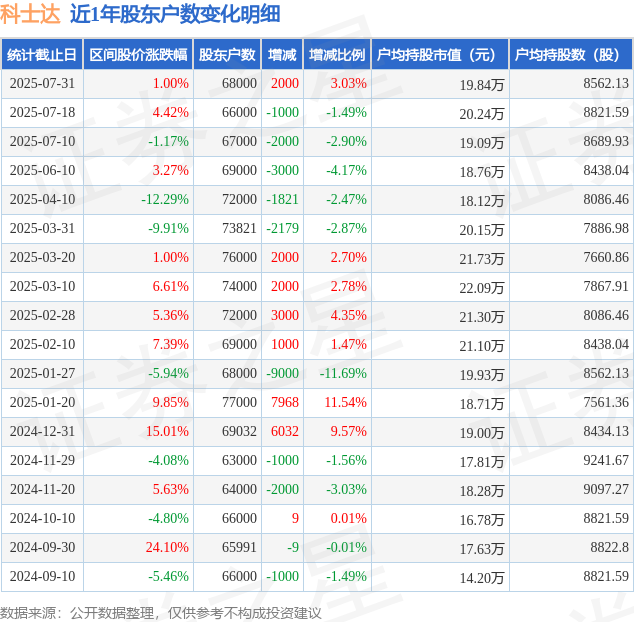Image resolution: width=634 pixels, height=622 pixels.
Task: Select the 户均持股数（股） column header
Action: (571, 55)
